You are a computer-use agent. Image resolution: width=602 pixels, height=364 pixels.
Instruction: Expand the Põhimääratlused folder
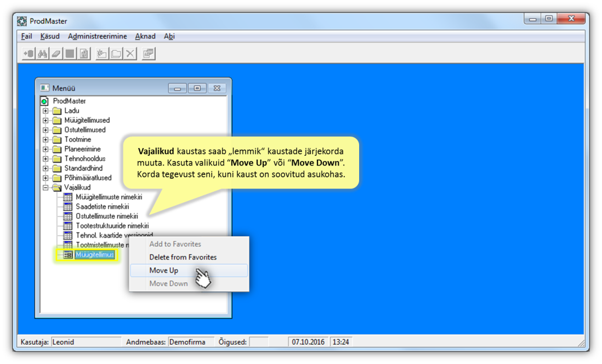point(46,178)
